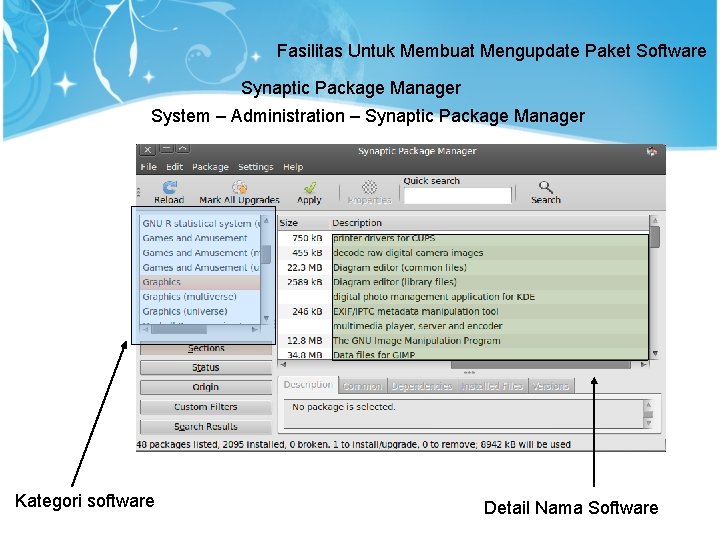720x540 pixels.
Task: Select 'EXIF/IPTC metadata manipulation tool' row
Action: [463, 311]
